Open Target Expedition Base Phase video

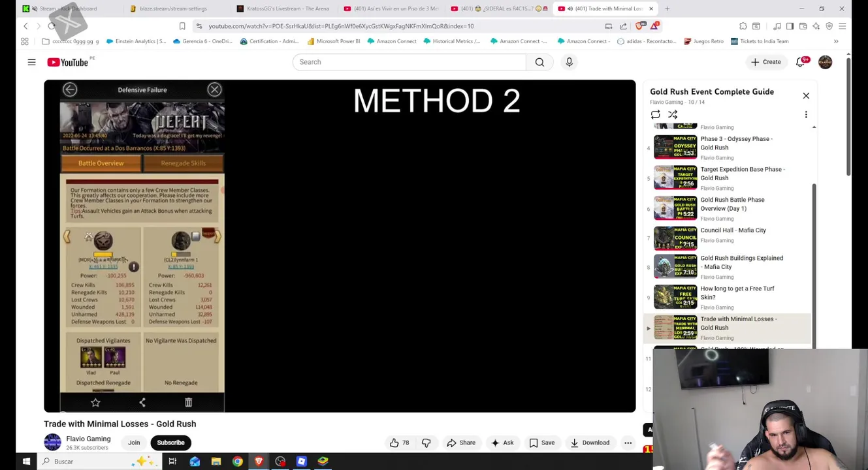tap(727, 178)
